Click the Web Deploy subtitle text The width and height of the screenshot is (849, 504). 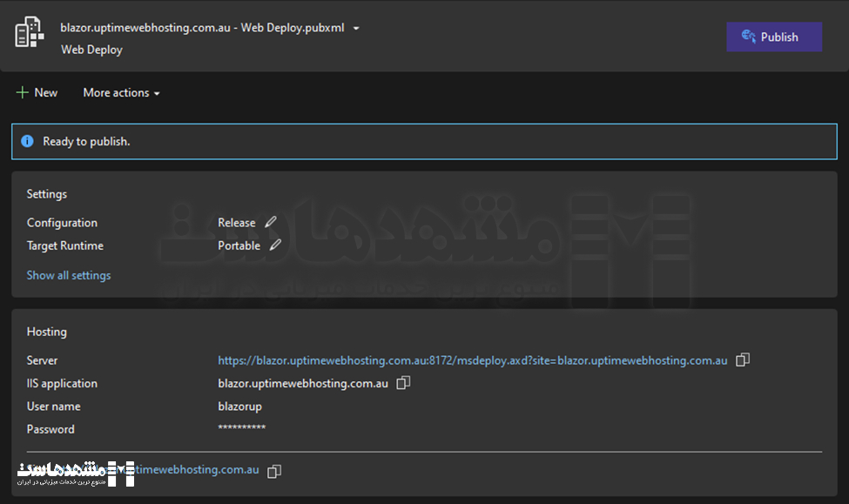91,50
